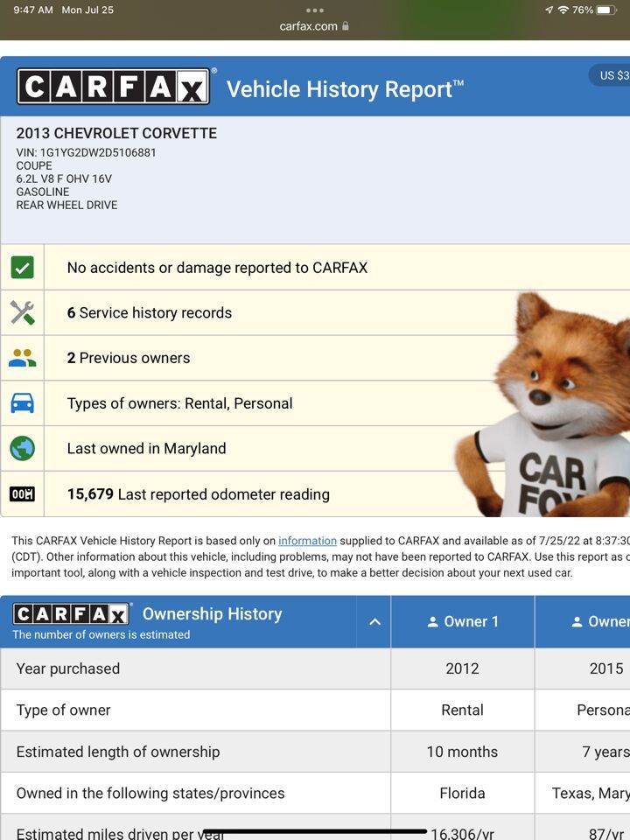Tap the home indicator bar at bottom

coord(315,831)
